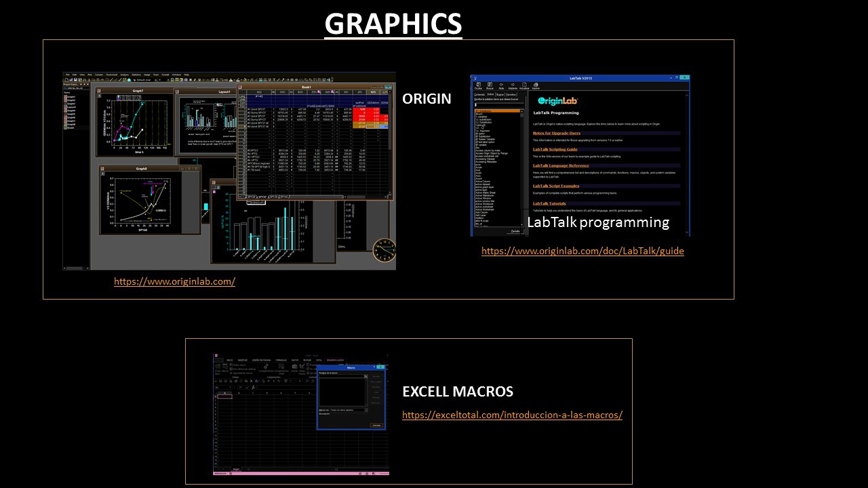The image size is (868, 488).
Task: Open the LabTalk guide documentation link
Action: pos(583,251)
